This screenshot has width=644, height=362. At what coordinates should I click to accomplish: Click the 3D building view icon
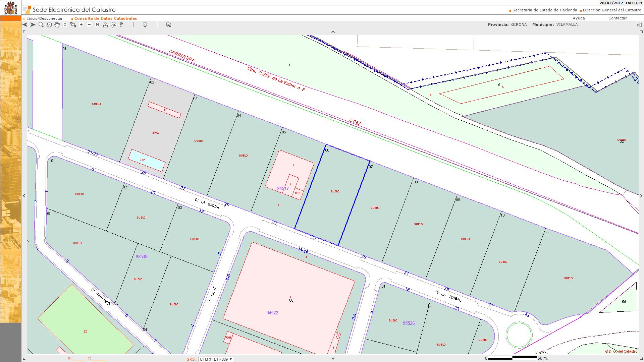(x=49, y=25)
